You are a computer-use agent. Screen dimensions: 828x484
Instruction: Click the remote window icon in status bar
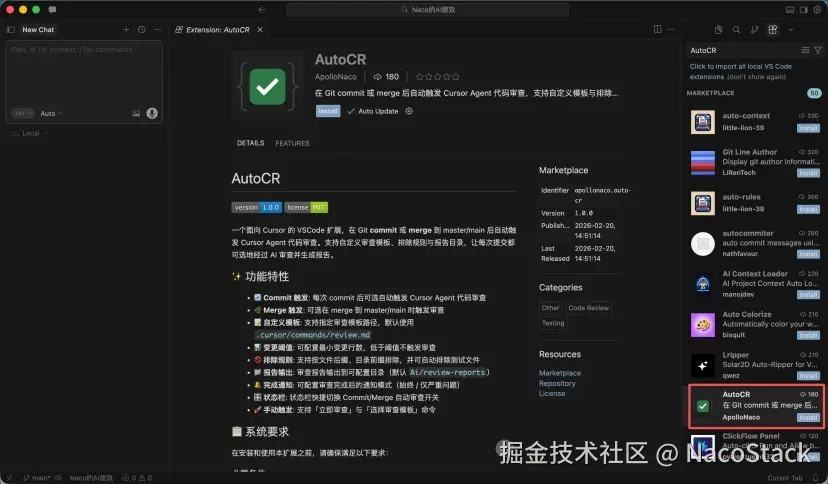coord(9,478)
